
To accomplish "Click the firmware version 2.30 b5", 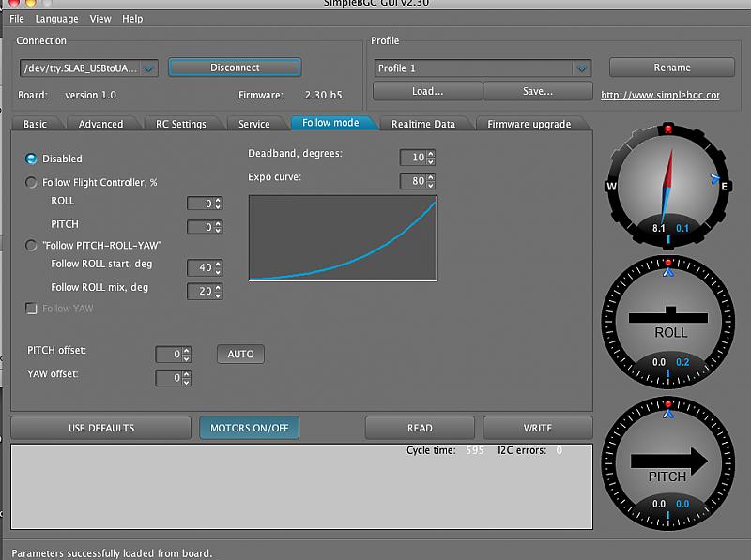I will 323,95.
